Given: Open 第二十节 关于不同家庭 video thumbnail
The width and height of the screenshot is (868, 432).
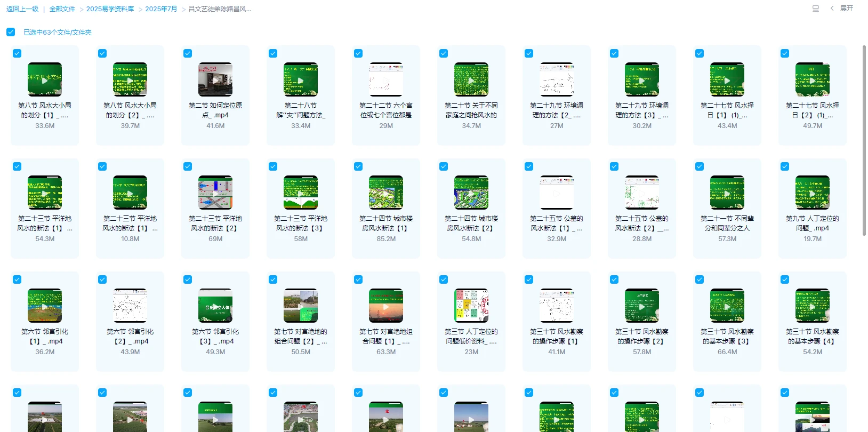Looking at the screenshot, I should [x=471, y=79].
